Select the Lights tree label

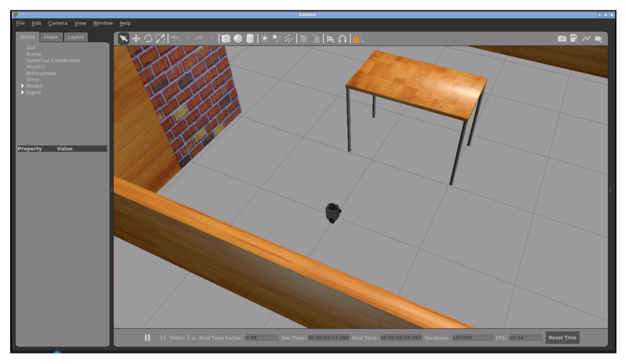[34, 92]
